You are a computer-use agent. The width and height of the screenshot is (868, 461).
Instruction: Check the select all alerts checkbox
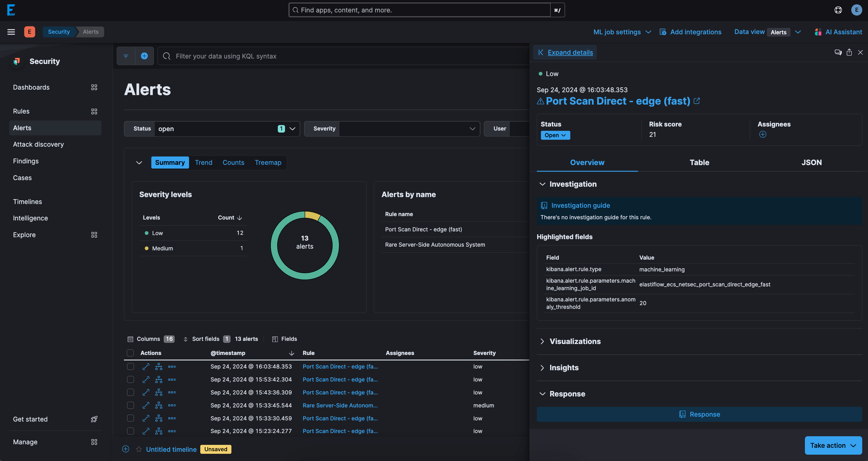coord(130,353)
